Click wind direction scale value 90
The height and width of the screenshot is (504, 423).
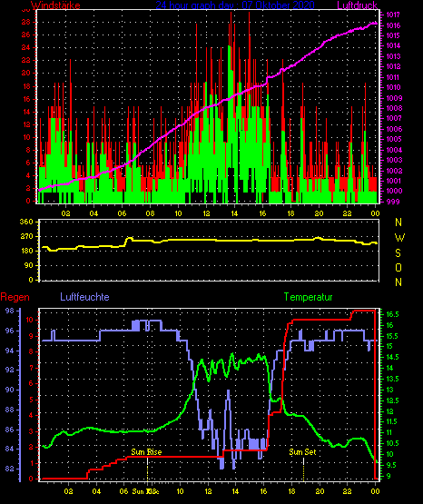tap(28, 265)
